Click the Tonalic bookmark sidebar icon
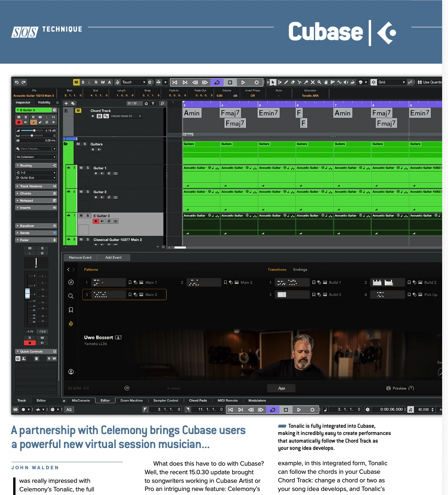Image resolution: width=448 pixels, height=495 pixels. [71, 310]
